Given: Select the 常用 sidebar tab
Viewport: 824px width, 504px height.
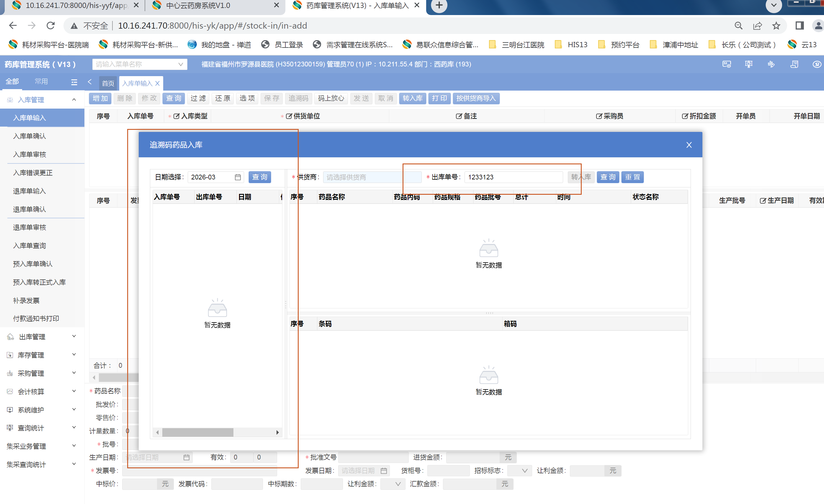Looking at the screenshot, I should click(41, 81).
